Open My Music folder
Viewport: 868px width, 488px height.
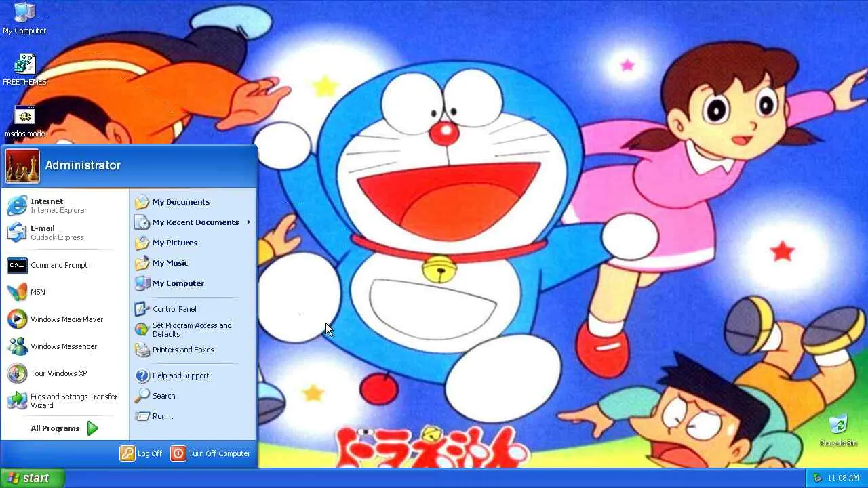pos(193,263)
